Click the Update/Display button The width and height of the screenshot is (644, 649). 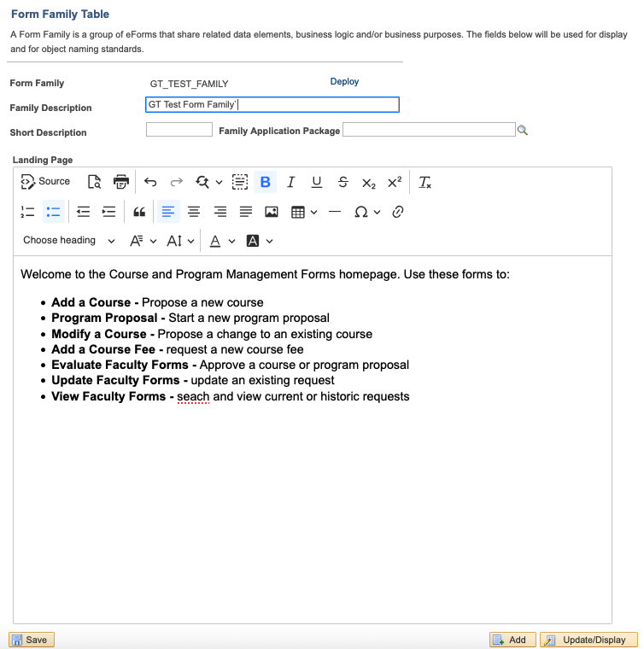click(x=588, y=640)
